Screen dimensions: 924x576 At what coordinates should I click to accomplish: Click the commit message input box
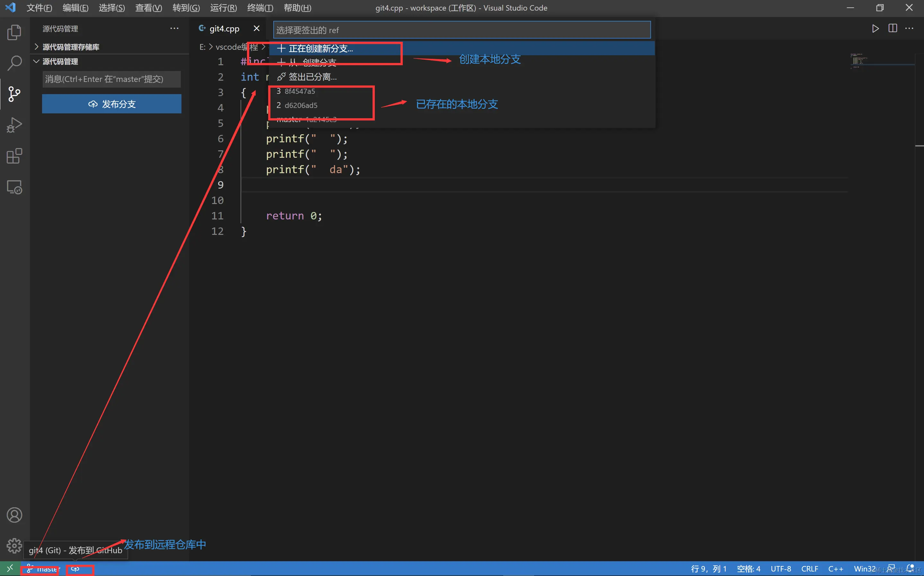pyautogui.click(x=111, y=79)
